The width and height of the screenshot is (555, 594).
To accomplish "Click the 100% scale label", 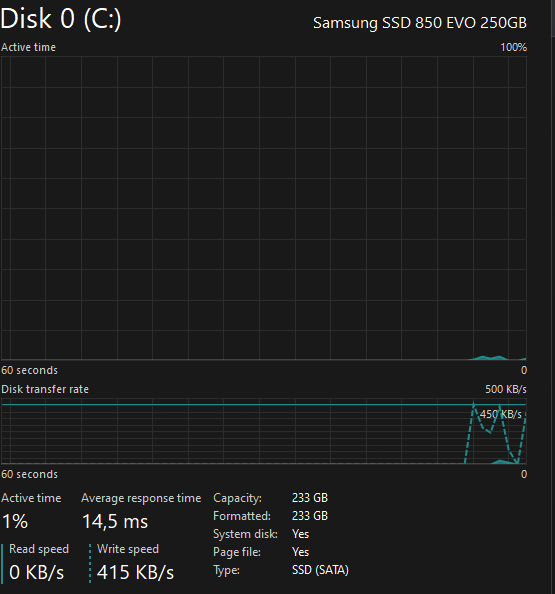I will [x=513, y=47].
